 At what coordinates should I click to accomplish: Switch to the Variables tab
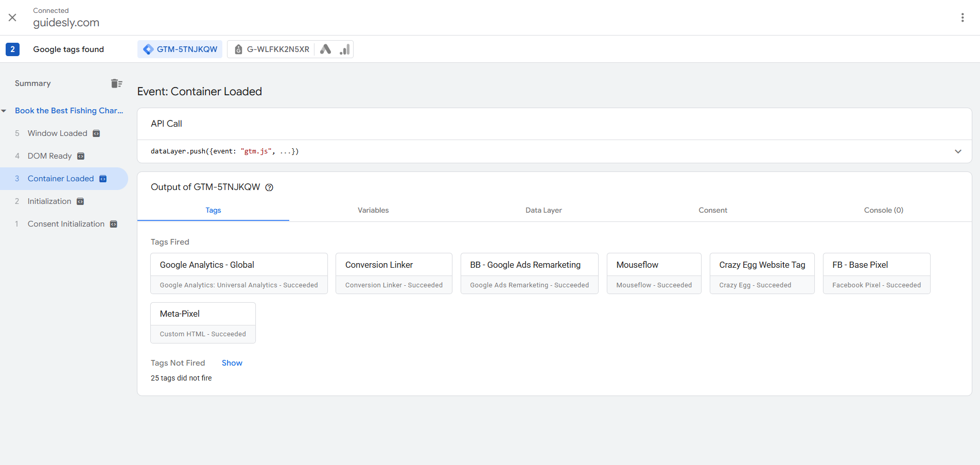pyautogui.click(x=373, y=210)
